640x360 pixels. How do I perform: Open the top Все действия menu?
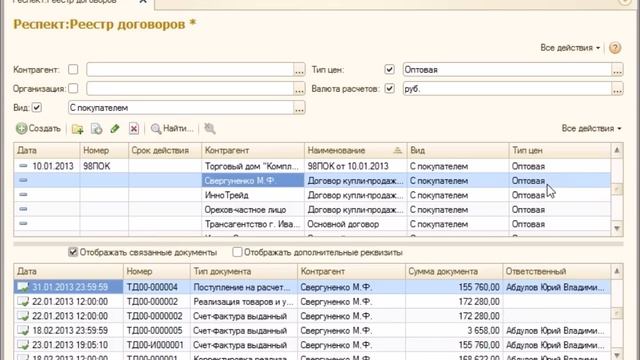point(570,48)
